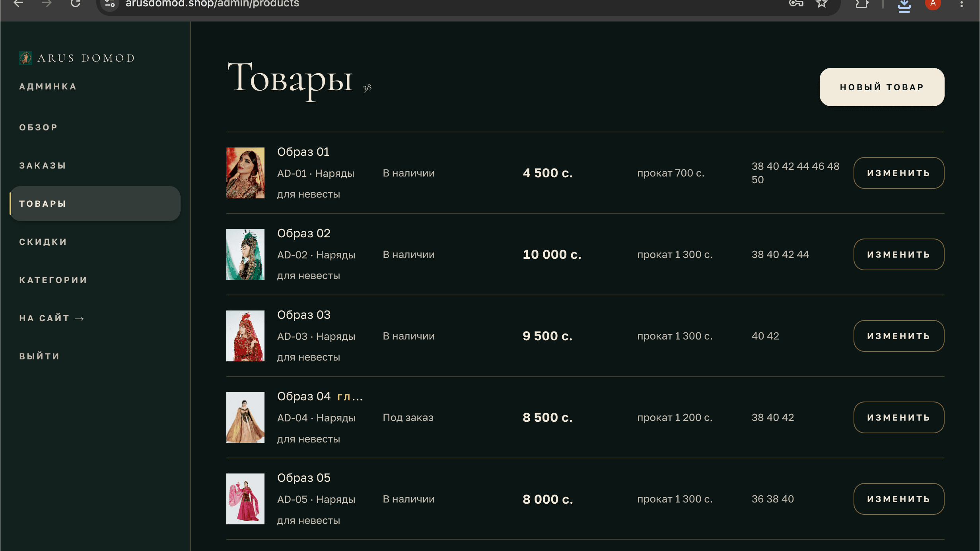The image size is (980, 551).
Task: Open Образ 03 product thumbnail
Action: [x=245, y=336]
